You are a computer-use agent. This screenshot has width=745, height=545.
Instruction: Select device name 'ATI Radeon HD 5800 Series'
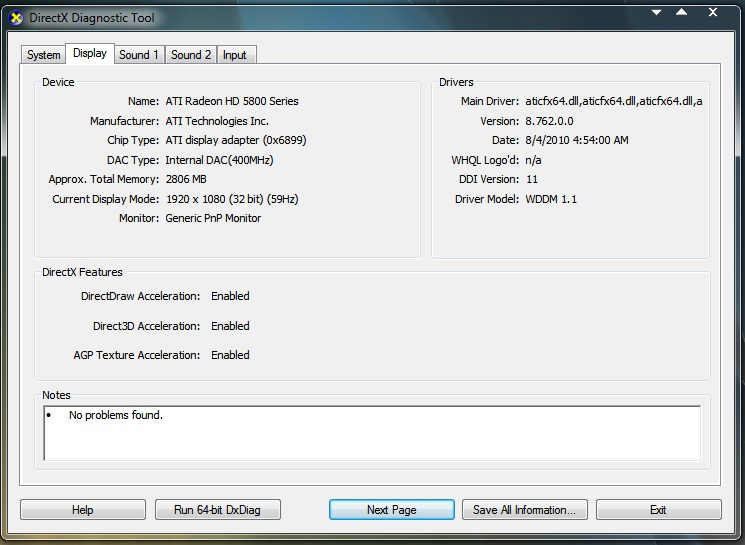pyautogui.click(x=232, y=101)
